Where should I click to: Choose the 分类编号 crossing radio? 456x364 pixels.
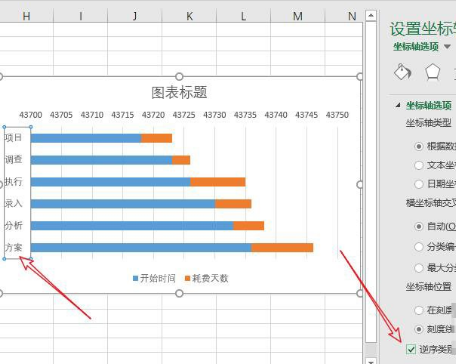419,247
